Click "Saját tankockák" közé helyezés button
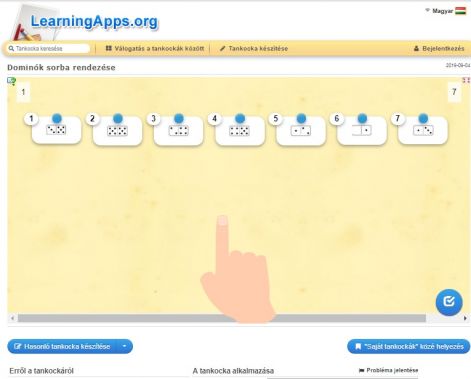 [x=409, y=346]
